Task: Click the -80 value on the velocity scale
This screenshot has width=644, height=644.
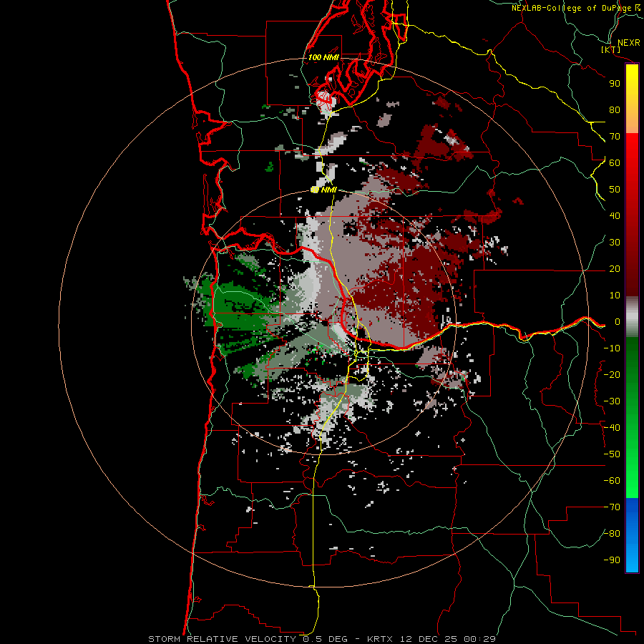Action: pyautogui.click(x=612, y=534)
